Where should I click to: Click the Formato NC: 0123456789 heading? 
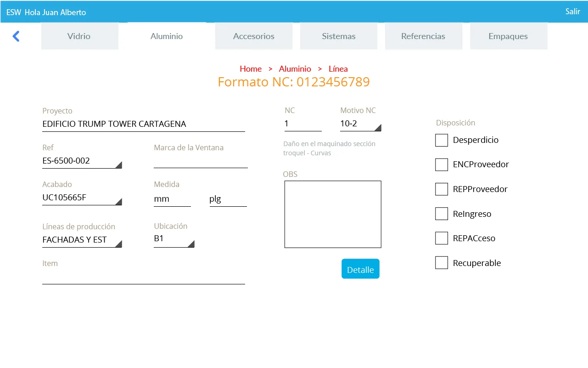point(294,82)
